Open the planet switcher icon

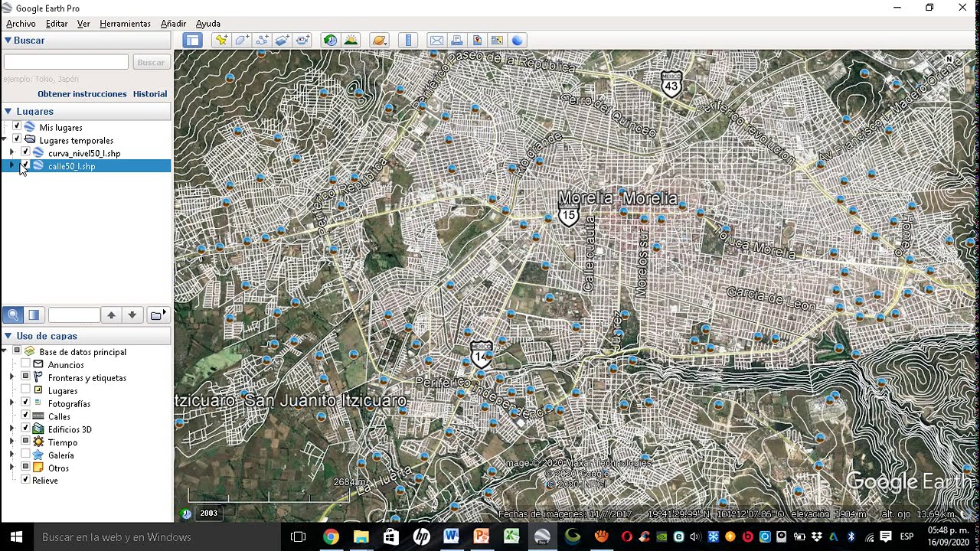point(379,40)
